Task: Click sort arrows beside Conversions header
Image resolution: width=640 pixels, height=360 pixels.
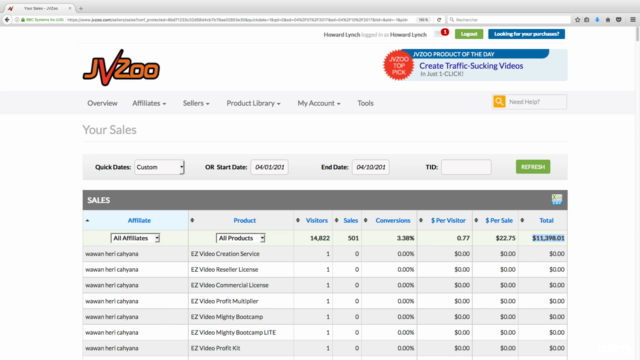Action: (365, 220)
